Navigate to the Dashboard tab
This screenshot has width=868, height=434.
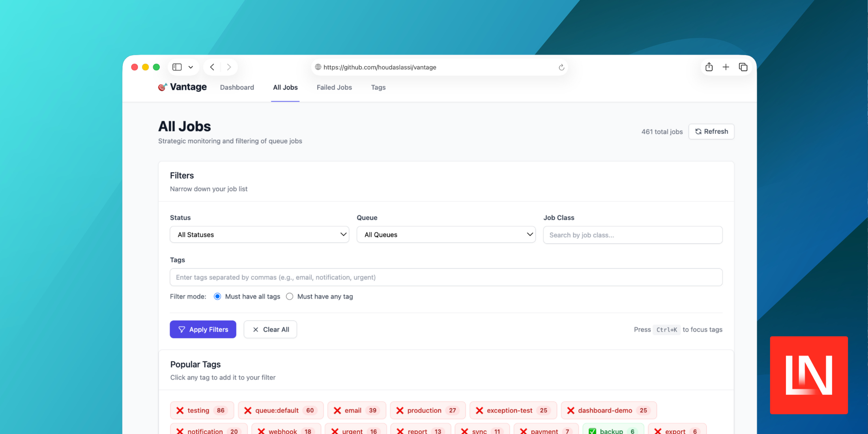click(x=237, y=87)
